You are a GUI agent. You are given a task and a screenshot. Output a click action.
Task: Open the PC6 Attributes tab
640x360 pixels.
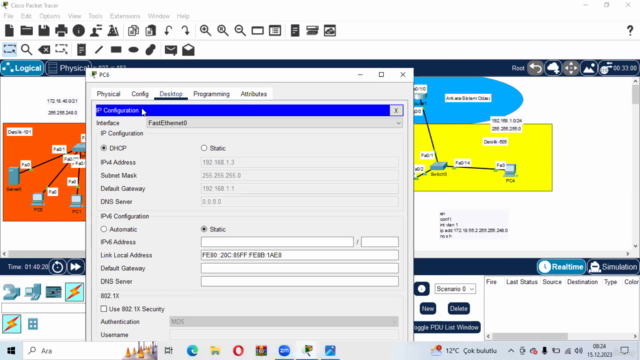click(253, 94)
